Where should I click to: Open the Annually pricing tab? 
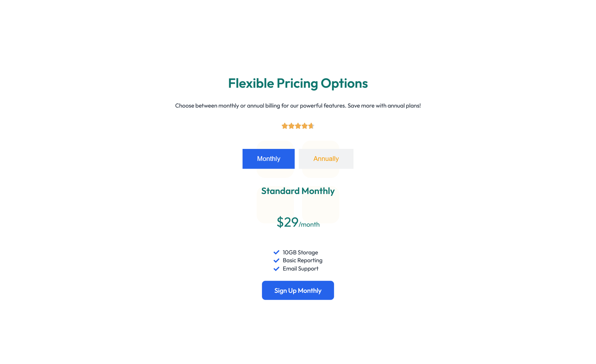pyautogui.click(x=326, y=159)
